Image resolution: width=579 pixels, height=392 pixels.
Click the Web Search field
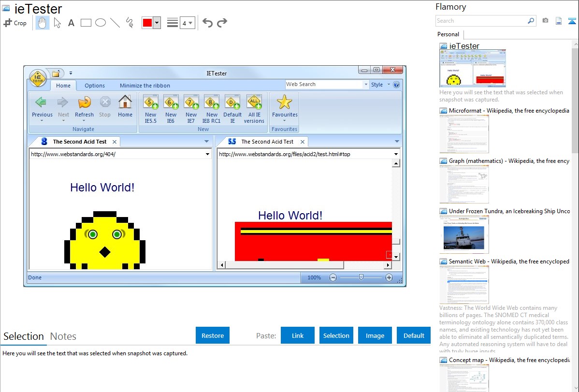click(324, 84)
